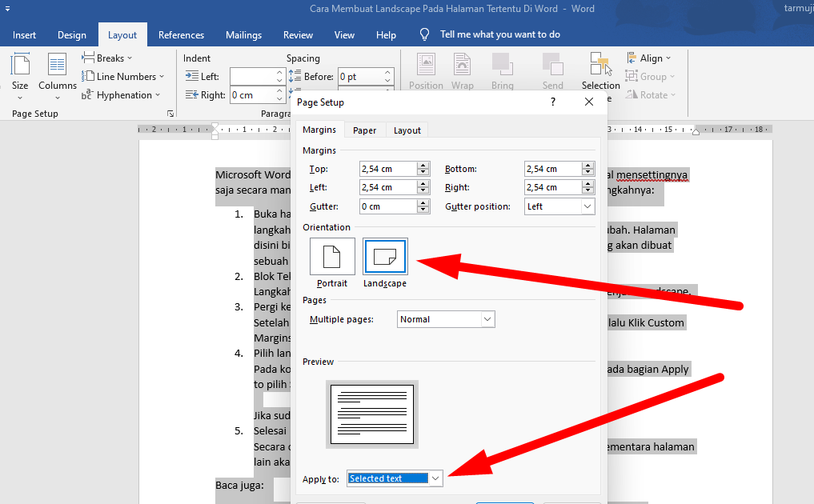
Task: Open the Review ribbon tab
Action: [298, 34]
